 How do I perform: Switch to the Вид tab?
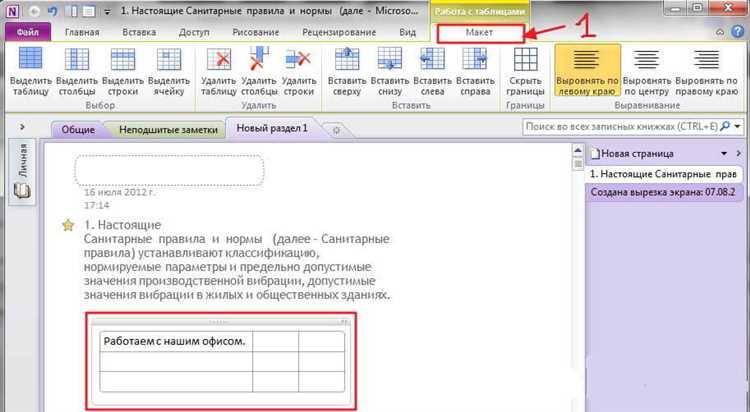pyautogui.click(x=407, y=32)
